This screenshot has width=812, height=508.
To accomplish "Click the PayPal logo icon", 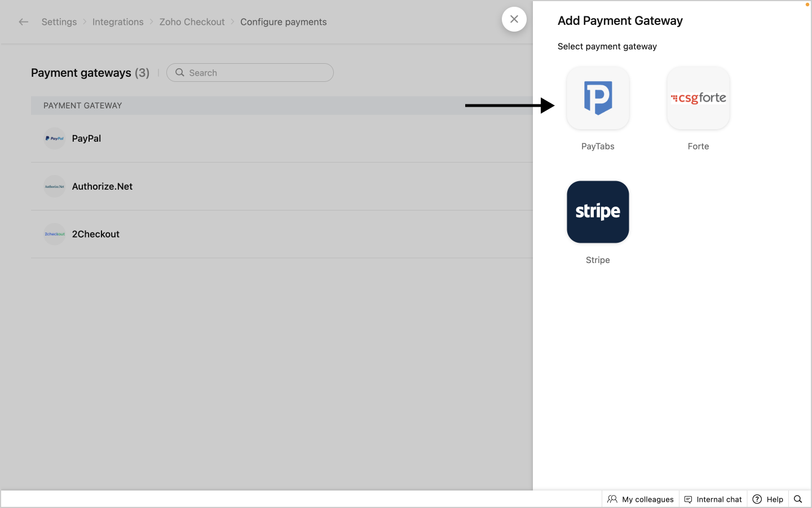I will pyautogui.click(x=55, y=138).
